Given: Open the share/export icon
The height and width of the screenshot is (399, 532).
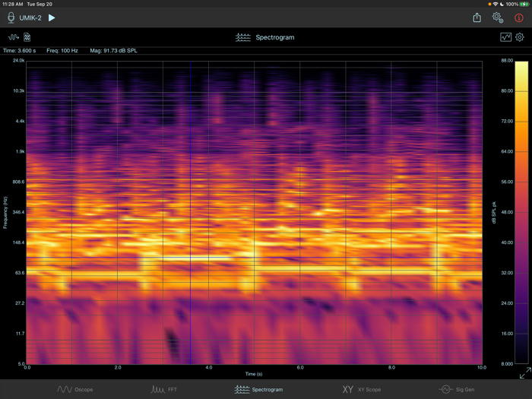Looking at the screenshot, I should tap(477, 17).
